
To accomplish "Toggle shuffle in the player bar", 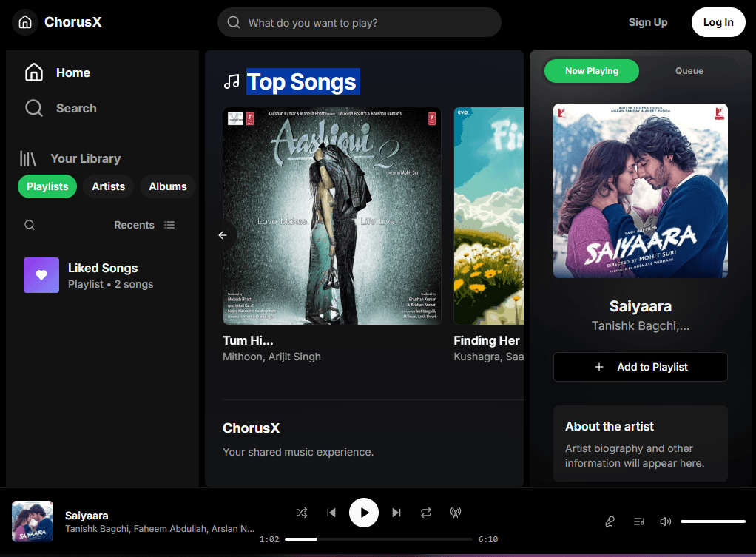I will pos(302,513).
